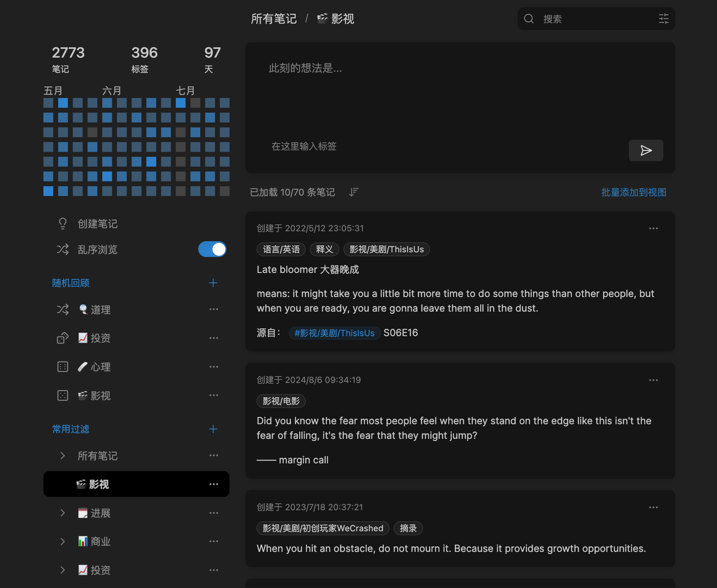Open search filter options icon
This screenshot has width=717, height=588.
[664, 18]
